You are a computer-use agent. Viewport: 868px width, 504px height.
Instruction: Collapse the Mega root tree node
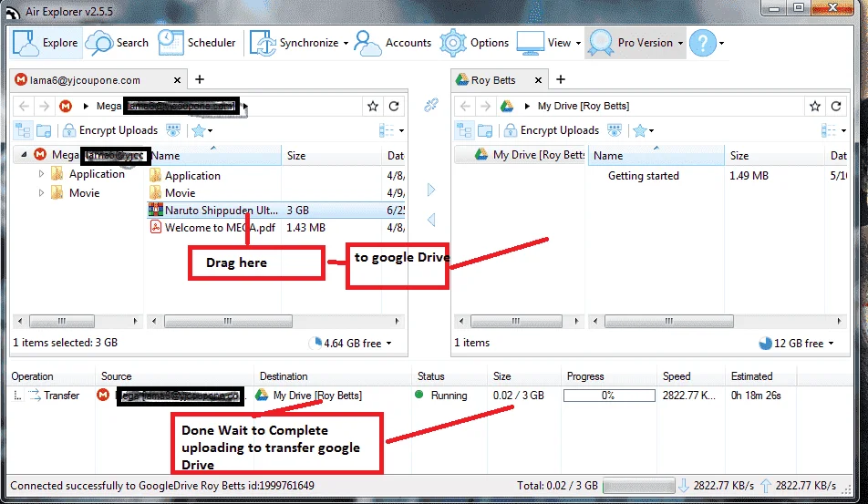point(24,155)
